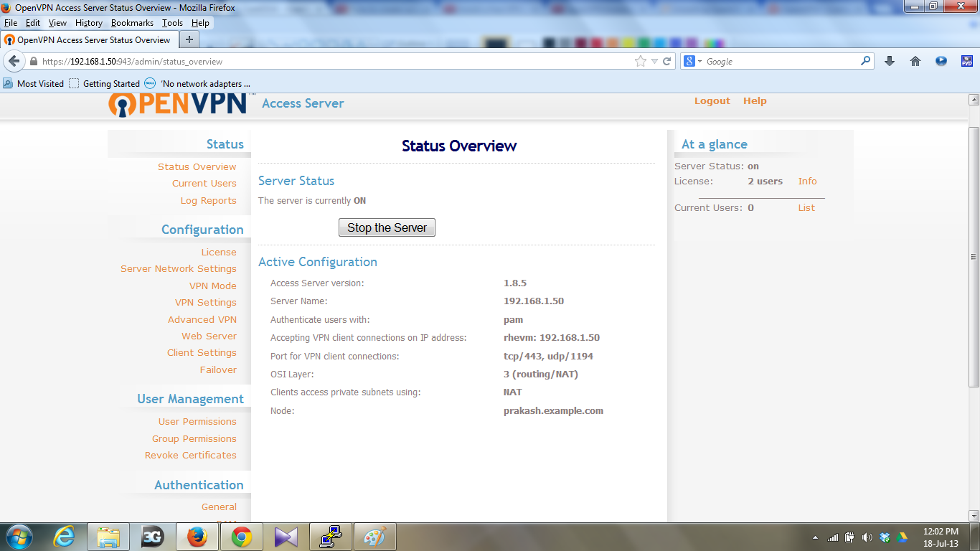Open the Bookmarks menu
The height and width of the screenshot is (551, 980).
coord(132,23)
